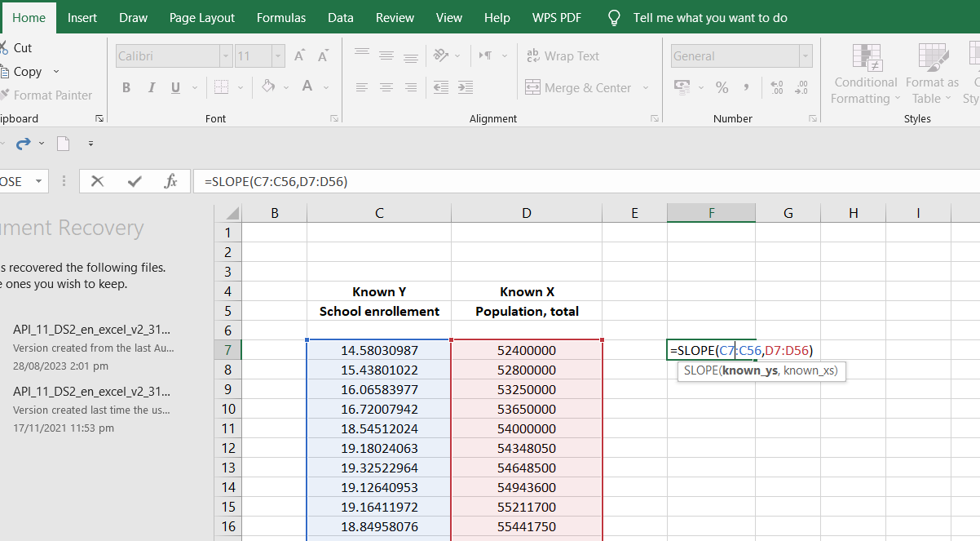
Task: Open the Insert tab
Action: coord(82,17)
